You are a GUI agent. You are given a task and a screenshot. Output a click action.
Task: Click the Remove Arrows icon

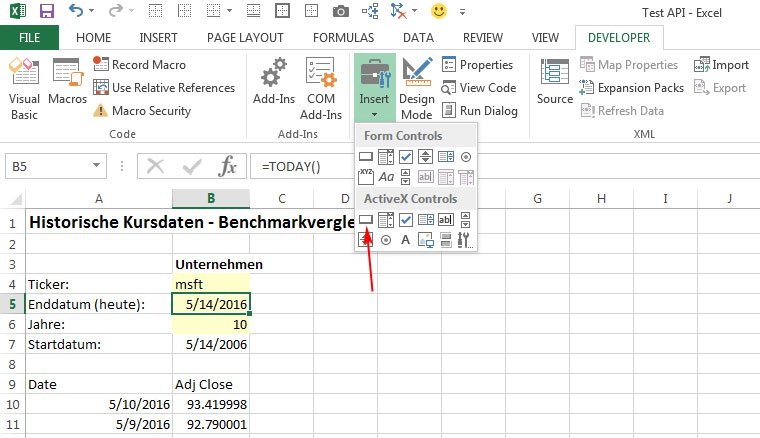click(x=398, y=11)
